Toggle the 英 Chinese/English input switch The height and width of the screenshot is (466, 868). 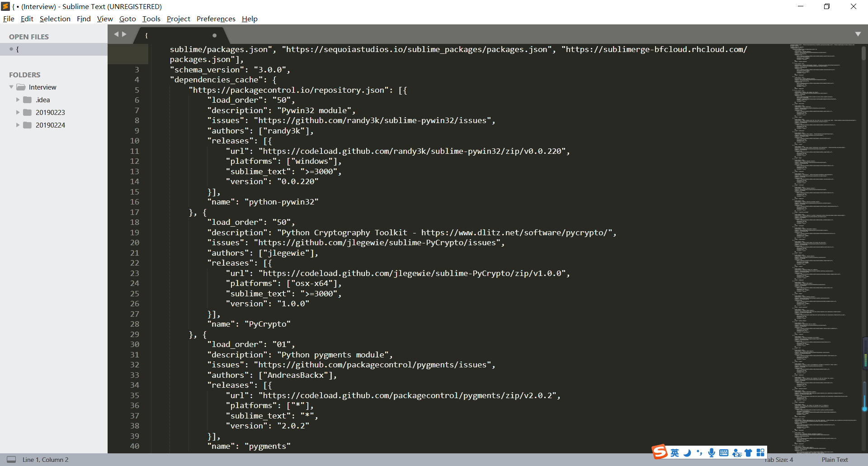(675, 452)
